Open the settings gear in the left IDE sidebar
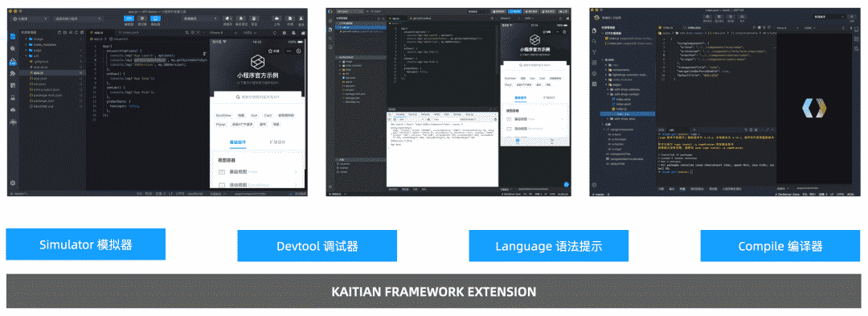The height and width of the screenshot is (316, 868). (12, 183)
